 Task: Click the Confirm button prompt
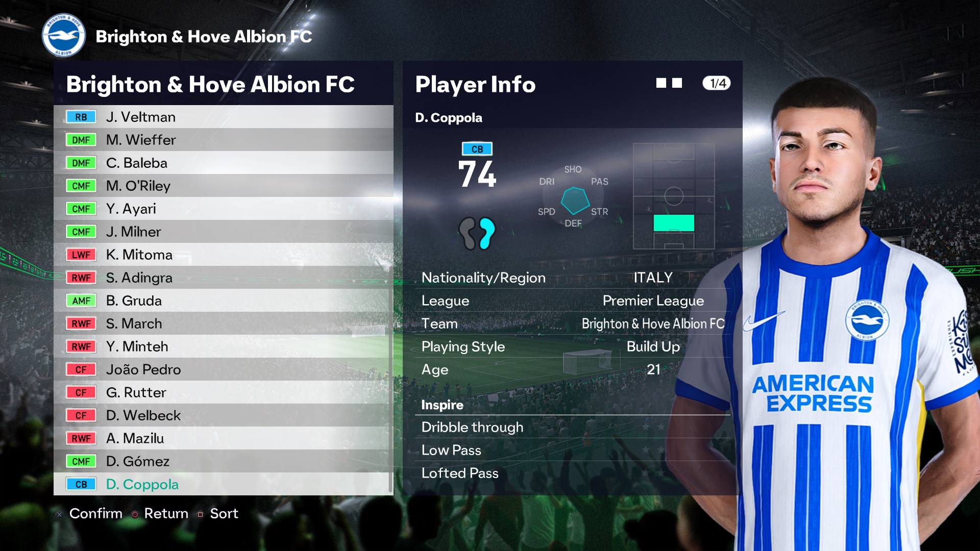point(89,514)
